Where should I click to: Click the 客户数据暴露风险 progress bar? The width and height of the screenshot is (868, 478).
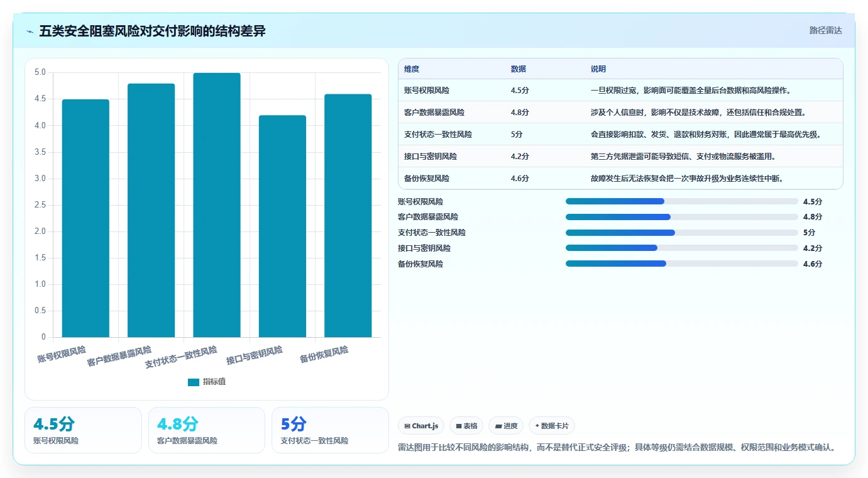pos(681,217)
